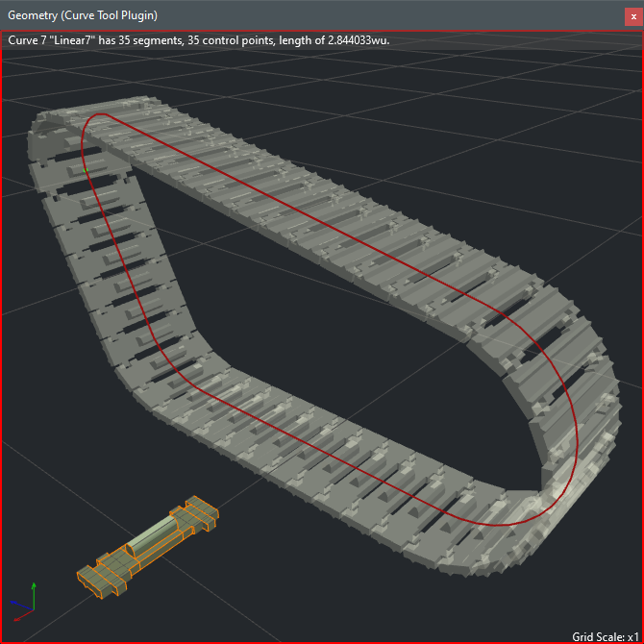
Task: Click the green control point on the curve
Action: pos(86,169)
